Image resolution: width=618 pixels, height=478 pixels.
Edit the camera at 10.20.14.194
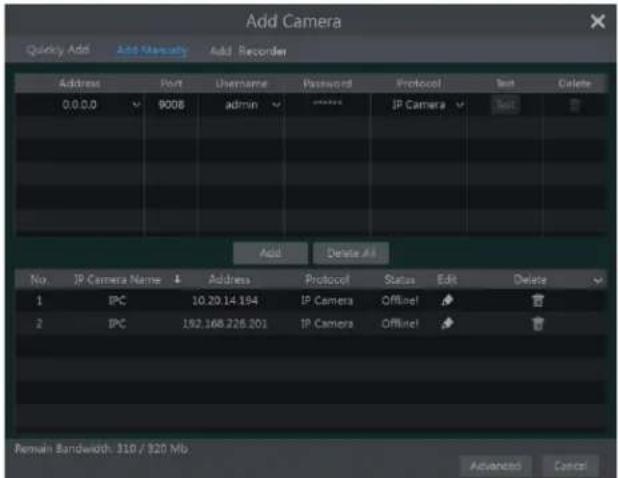point(447,301)
